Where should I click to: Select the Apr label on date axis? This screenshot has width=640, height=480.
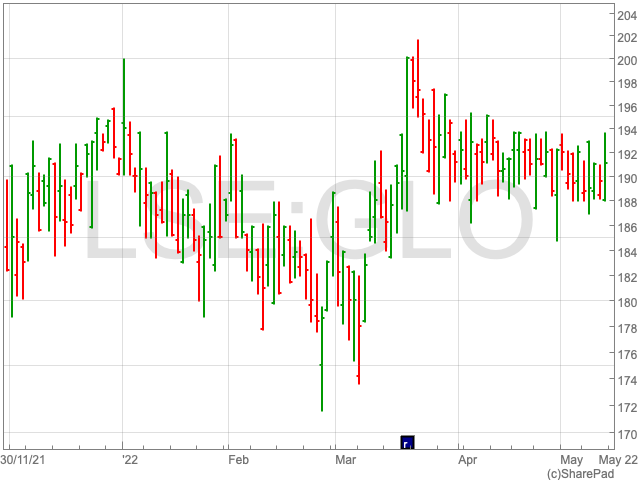click(x=467, y=460)
